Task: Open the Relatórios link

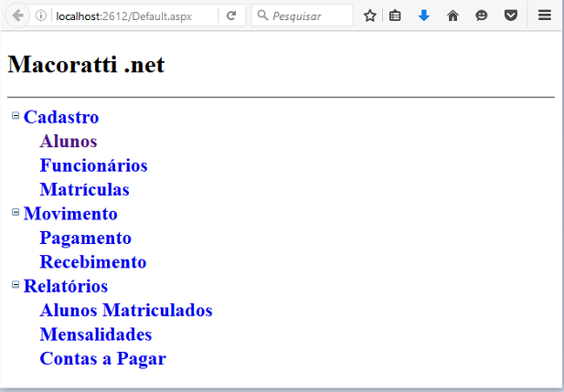Action: 66,286
